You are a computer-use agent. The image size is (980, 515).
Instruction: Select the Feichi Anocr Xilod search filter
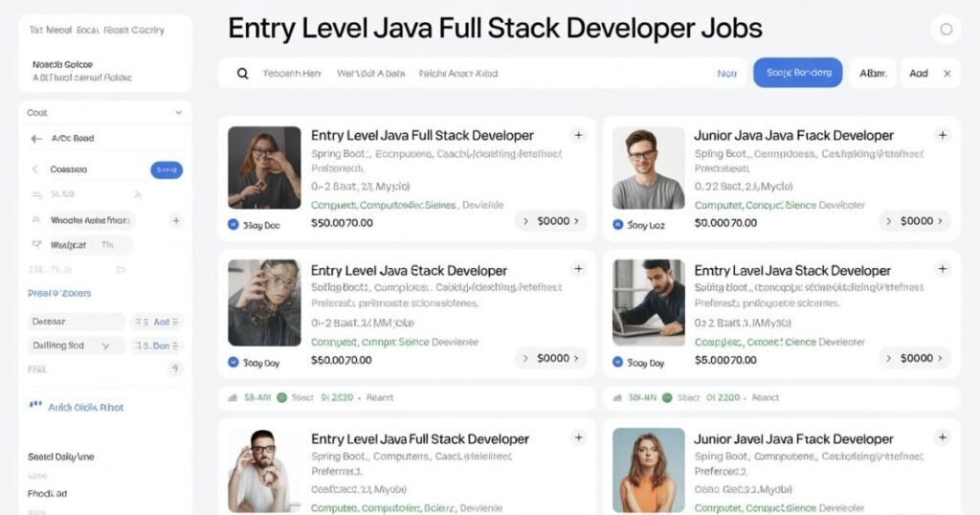[458, 74]
